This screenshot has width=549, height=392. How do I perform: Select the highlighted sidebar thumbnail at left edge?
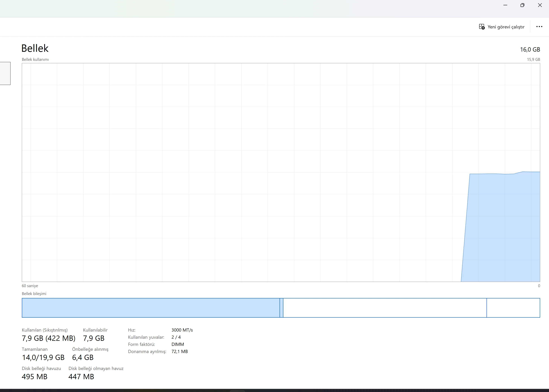[x=5, y=73]
